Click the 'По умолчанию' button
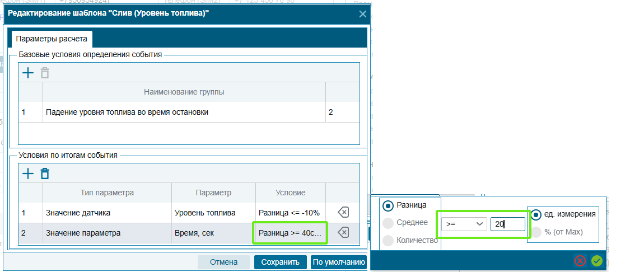The width and height of the screenshot is (644, 272). pyautogui.click(x=339, y=262)
